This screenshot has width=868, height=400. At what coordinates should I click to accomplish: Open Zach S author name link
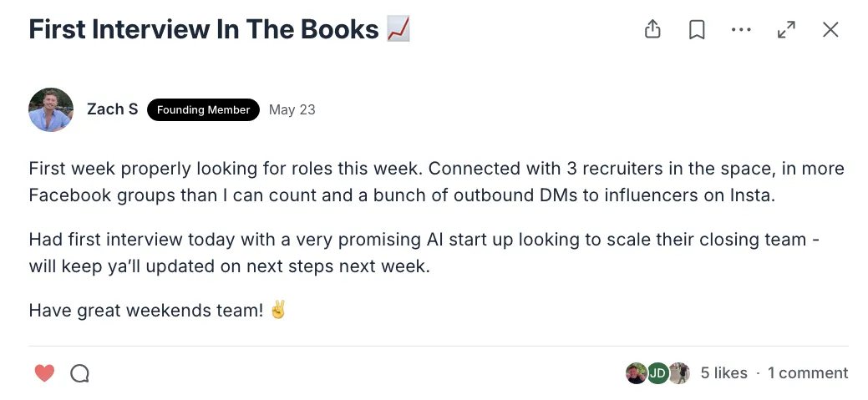pyautogui.click(x=113, y=109)
